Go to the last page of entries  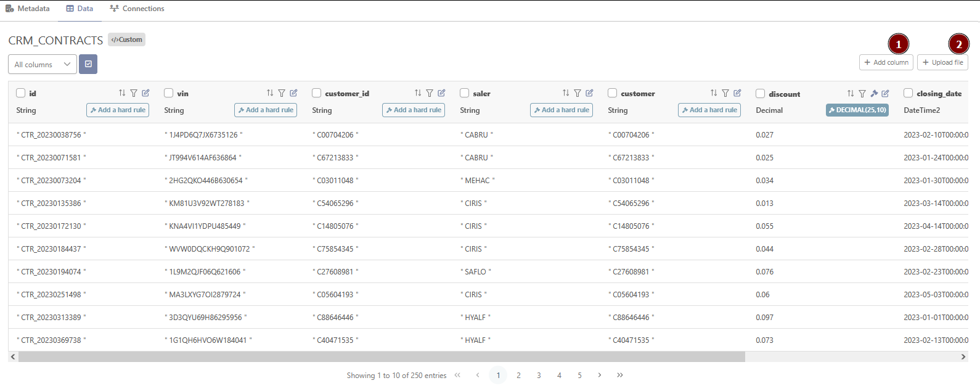tap(620, 375)
